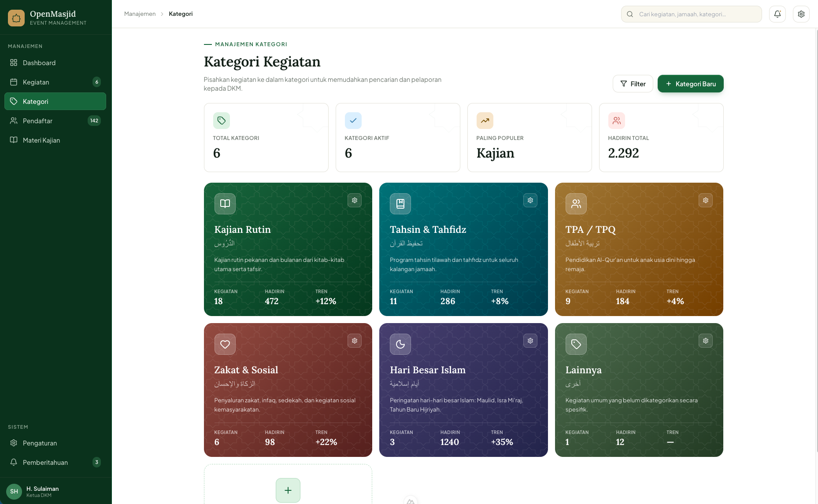Click the Hari Besar Islam card title
The height and width of the screenshot is (504, 818).
pos(427,370)
